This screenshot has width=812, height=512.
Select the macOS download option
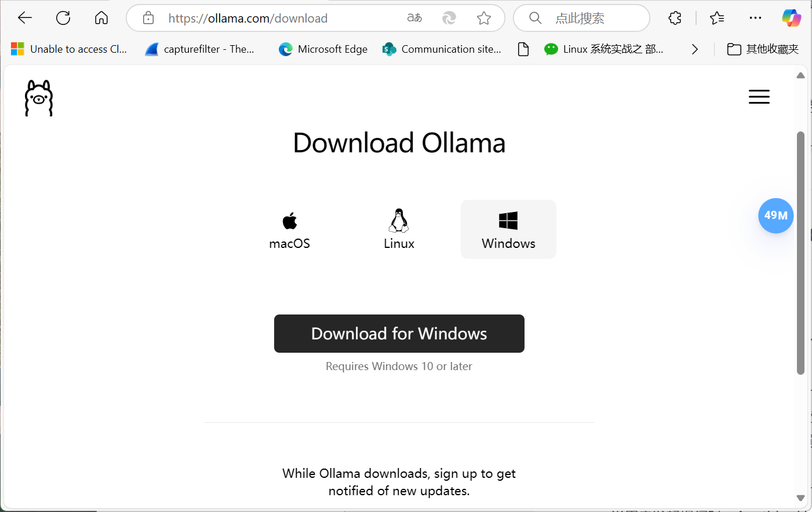[290, 230]
